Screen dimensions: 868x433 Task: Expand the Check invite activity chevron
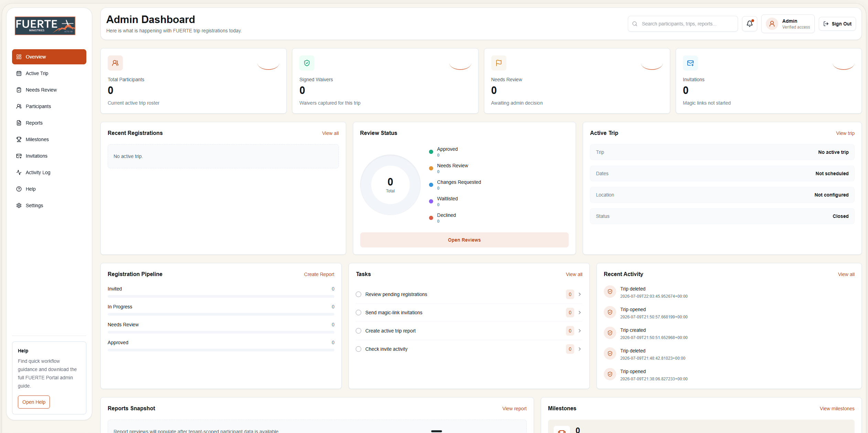tap(580, 349)
